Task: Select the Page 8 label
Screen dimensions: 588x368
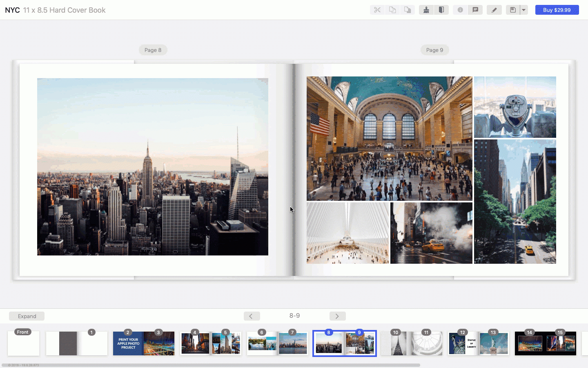Action: pos(153,50)
